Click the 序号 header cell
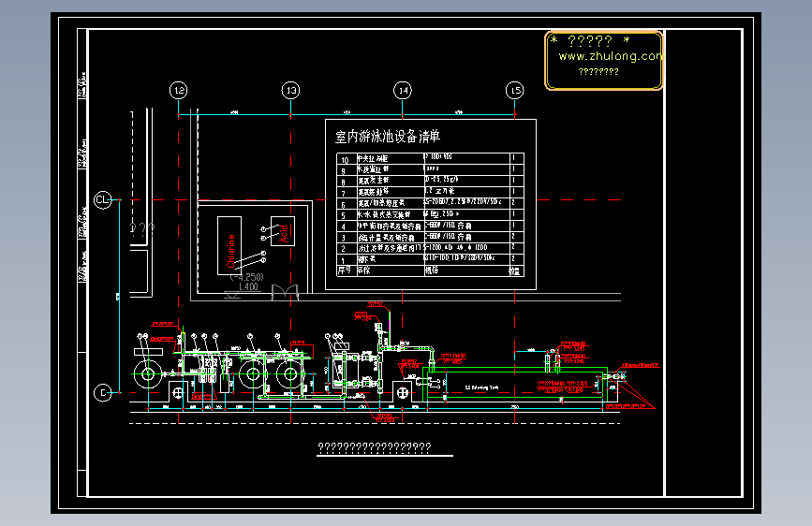 click(345, 270)
